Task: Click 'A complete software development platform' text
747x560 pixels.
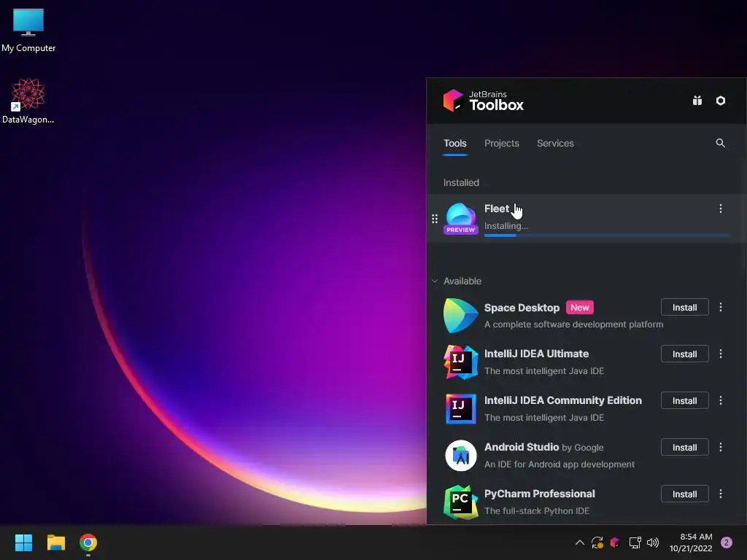Action: point(573,324)
